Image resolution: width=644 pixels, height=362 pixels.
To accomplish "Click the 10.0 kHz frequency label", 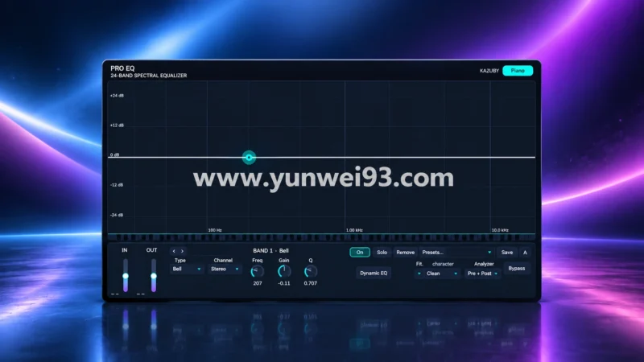I will tap(500, 230).
